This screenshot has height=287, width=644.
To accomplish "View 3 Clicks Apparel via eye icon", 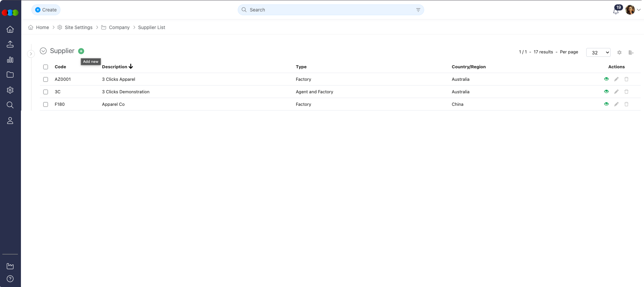I will click(606, 79).
